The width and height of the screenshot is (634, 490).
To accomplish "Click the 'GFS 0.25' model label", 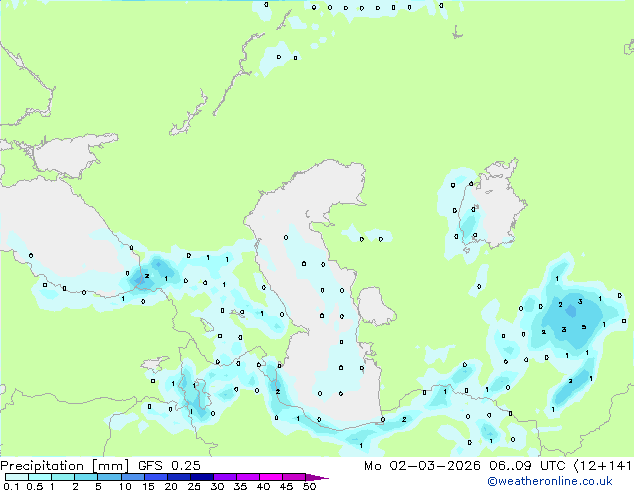I will [x=169, y=466].
